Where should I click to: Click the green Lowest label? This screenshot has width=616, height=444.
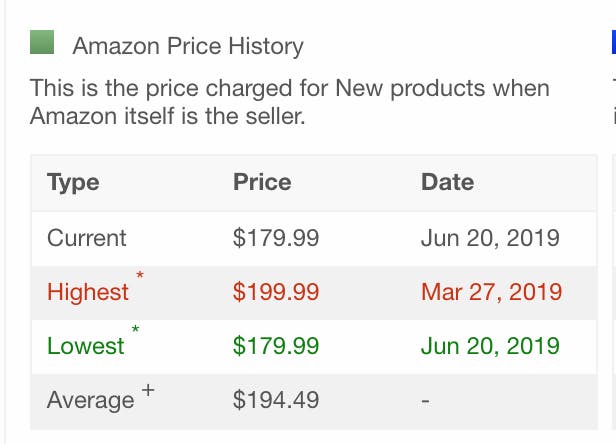[86, 346]
